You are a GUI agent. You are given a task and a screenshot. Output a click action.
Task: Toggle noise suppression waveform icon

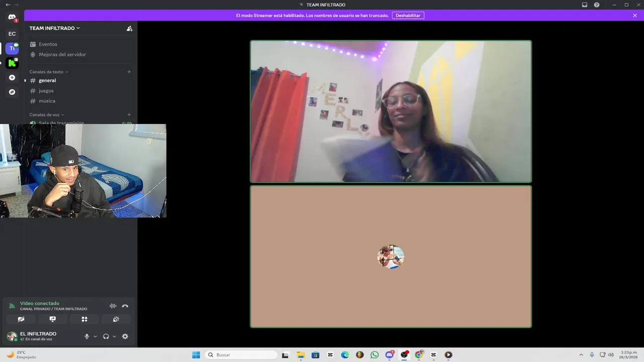point(113,306)
